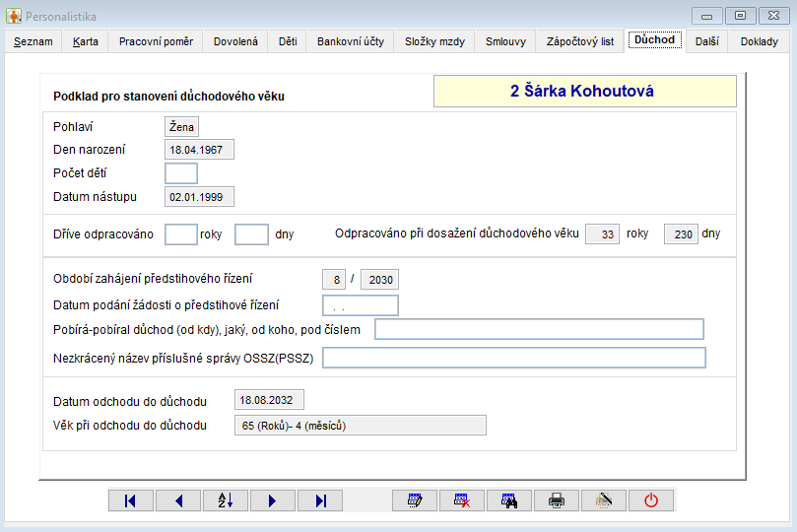Close the Personalistika window
797x532 pixels.
tap(773, 16)
